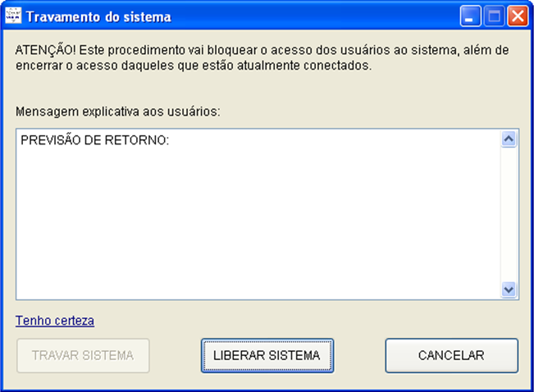Click the message box vertical scrollbar track
Screen dimensions: 534x392
[508, 213]
